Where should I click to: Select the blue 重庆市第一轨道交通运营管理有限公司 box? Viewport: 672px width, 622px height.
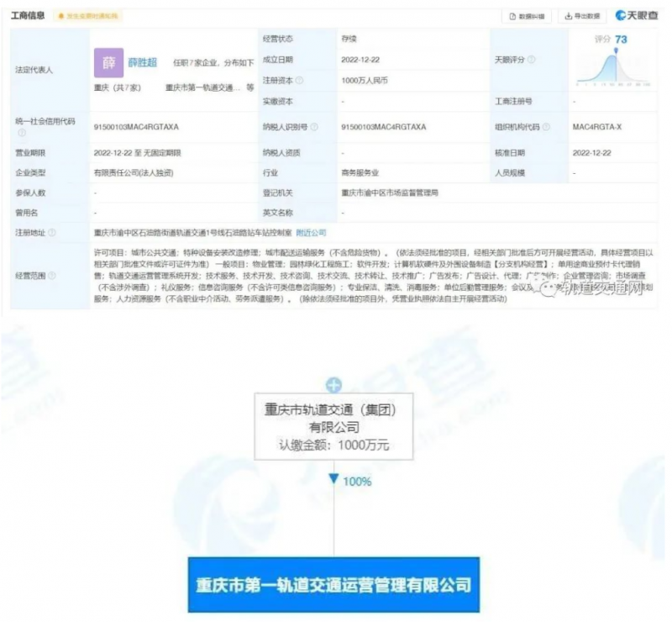point(333,585)
